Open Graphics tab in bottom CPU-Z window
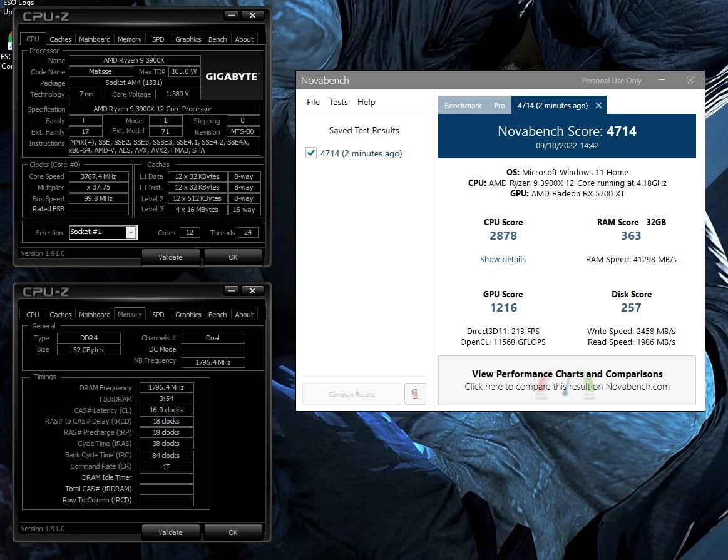Viewport: 728px width, 560px height. (188, 315)
